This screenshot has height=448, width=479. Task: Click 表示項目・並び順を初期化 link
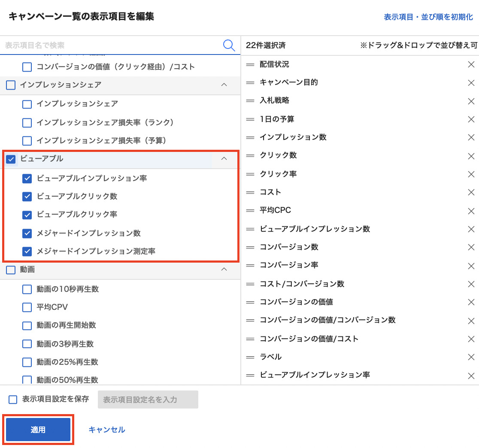428,17
